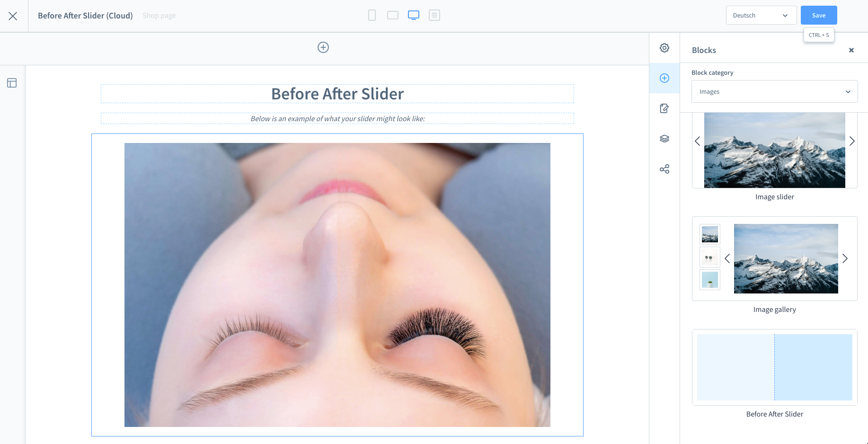Viewport: 868px width, 444px height.
Task: Click the 'Block category' field label
Action: (x=712, y=72)
